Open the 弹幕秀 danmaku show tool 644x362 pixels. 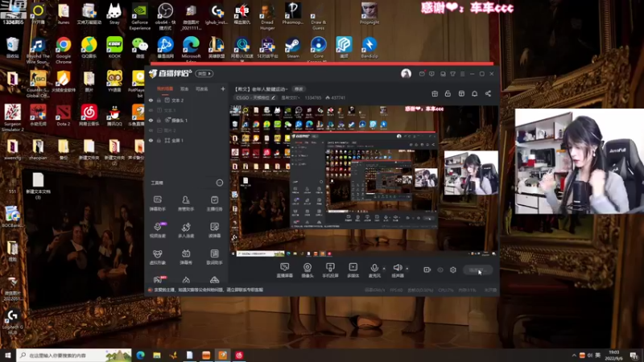(x=186, y=257)
